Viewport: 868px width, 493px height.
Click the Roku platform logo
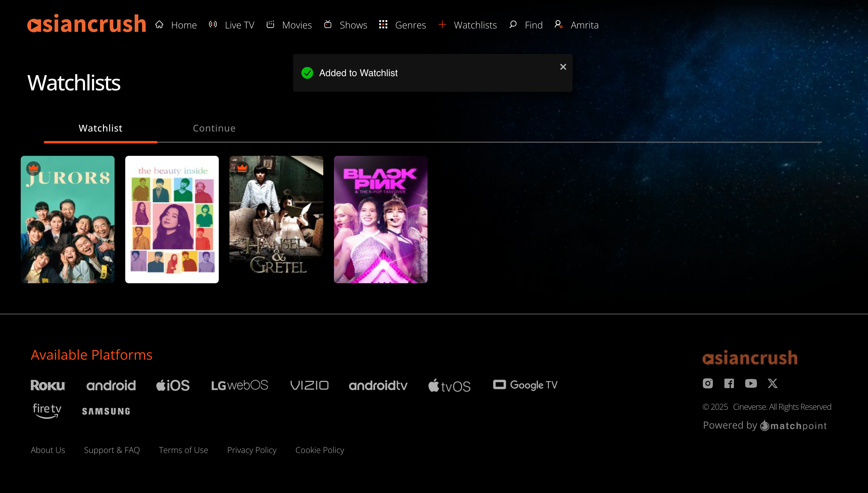tap(48, 385)
